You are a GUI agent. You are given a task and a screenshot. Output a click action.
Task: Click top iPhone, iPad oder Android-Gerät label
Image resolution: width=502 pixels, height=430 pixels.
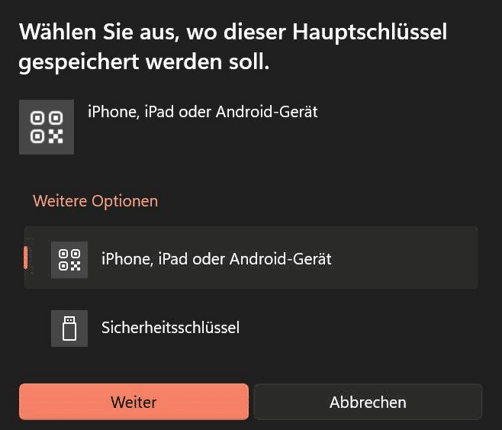[x=203, y=112]
